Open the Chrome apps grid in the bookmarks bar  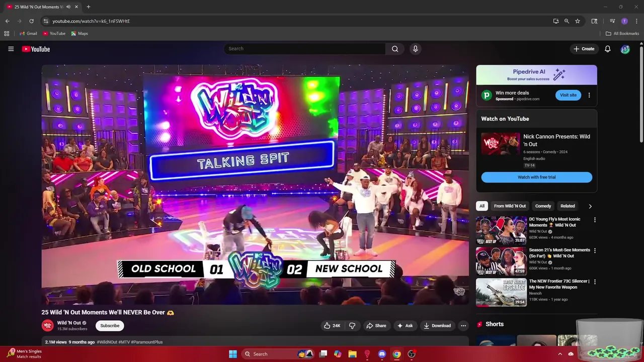(x=7, y=34)
